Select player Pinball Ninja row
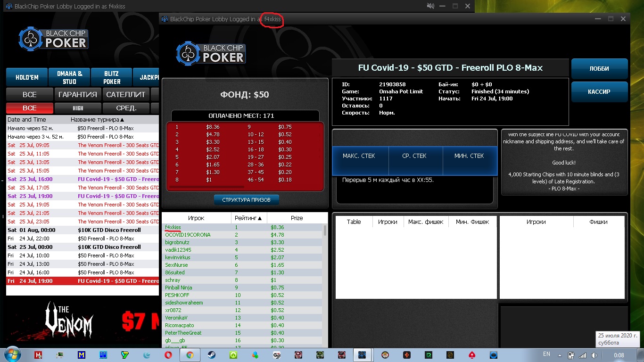 point(242,288)
